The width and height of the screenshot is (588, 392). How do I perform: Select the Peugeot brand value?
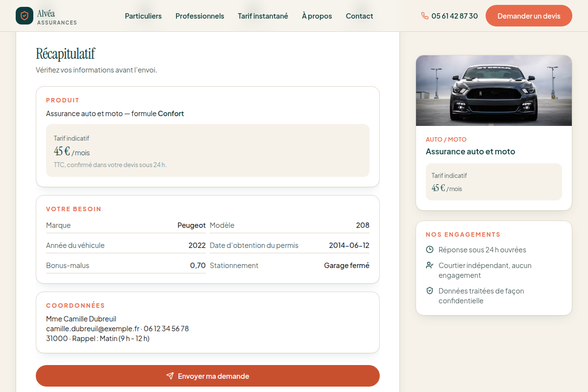click(x=192, y=225)
